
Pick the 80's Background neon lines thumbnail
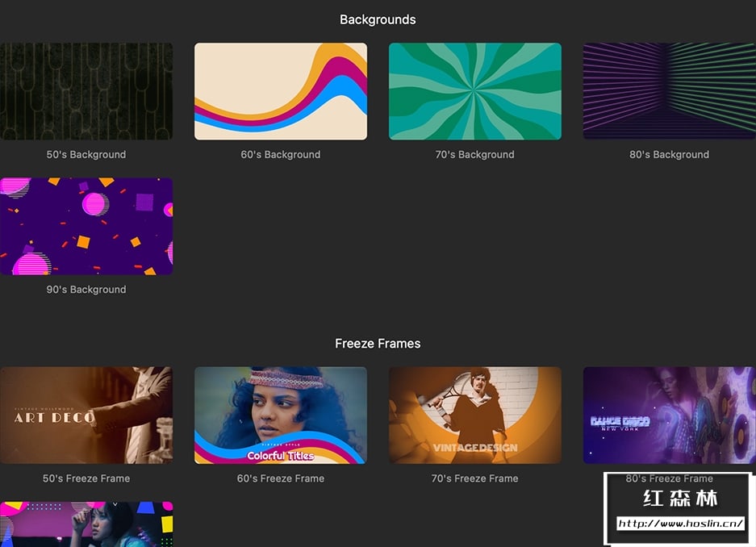(669, 91)
